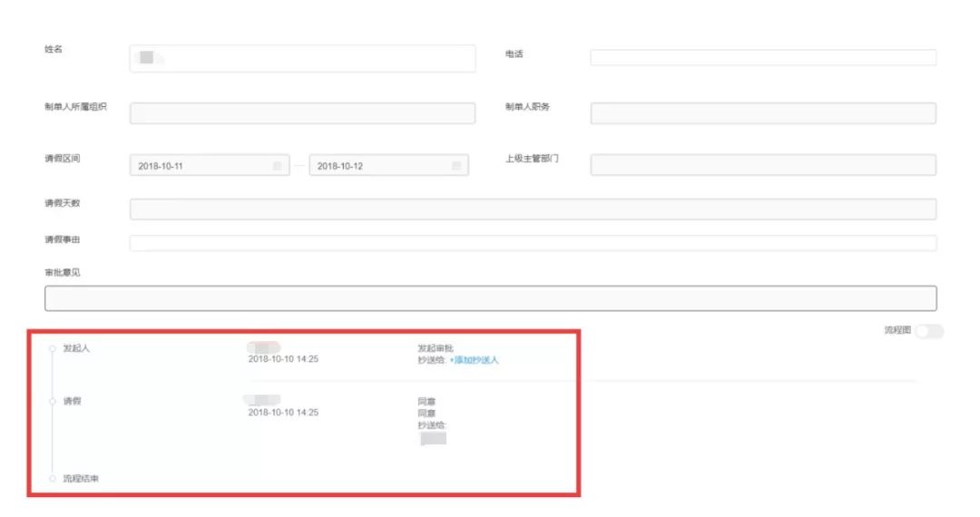Click the blurred name in 发起人 row
The width and height of the screenshot is (980, 517).
pyautogui.click(x=264, y=347)
